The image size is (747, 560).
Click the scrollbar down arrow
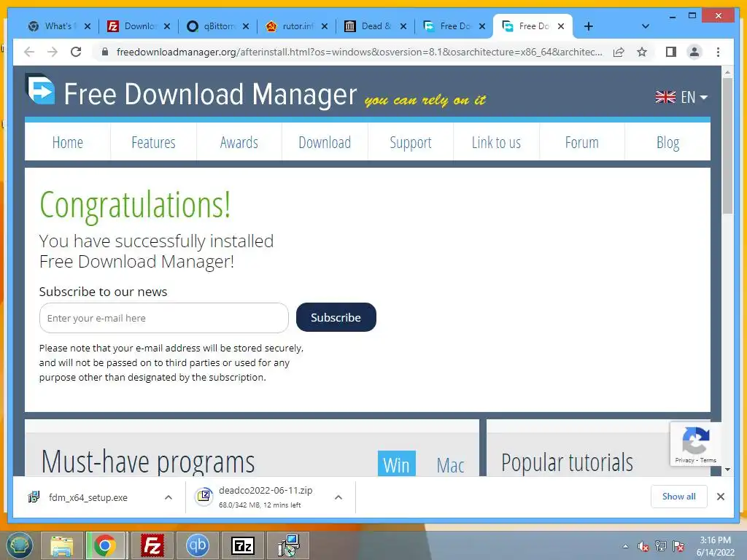[x=727, y=470]
